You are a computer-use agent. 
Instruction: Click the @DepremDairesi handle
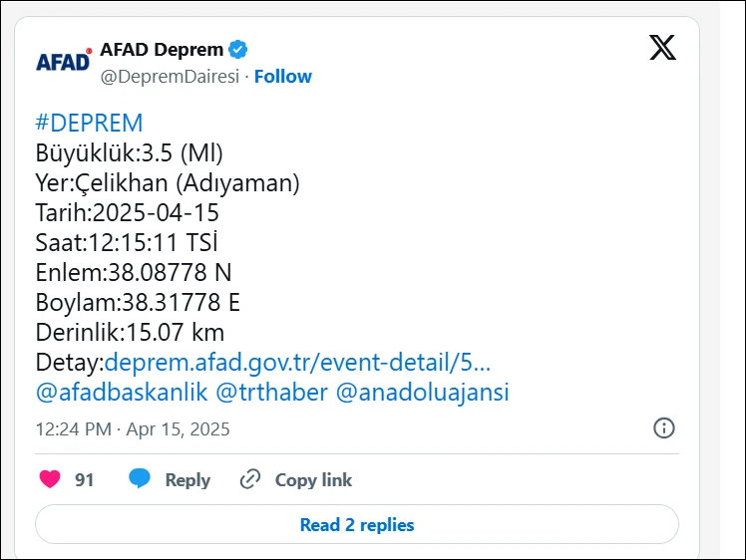[x=170, y=77]
